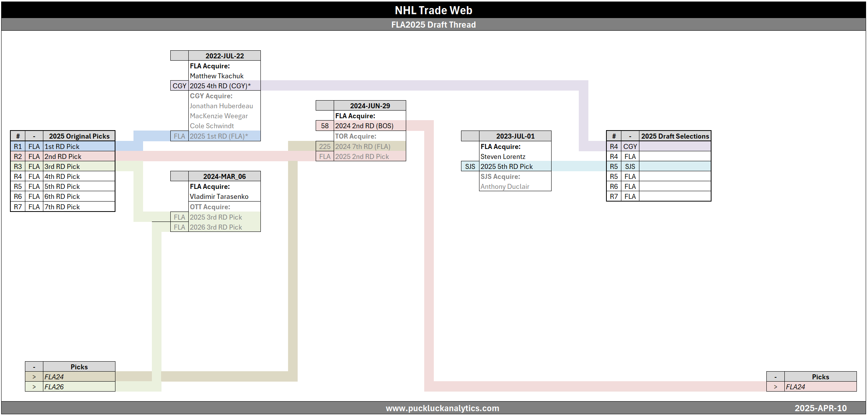
Task: Click the 2023-JUL-01 trade header
Action: coord(515,136)
